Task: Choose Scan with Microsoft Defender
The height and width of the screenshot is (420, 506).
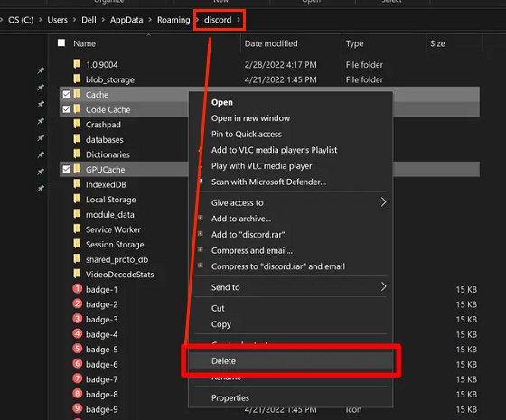Action: [290, 182]
